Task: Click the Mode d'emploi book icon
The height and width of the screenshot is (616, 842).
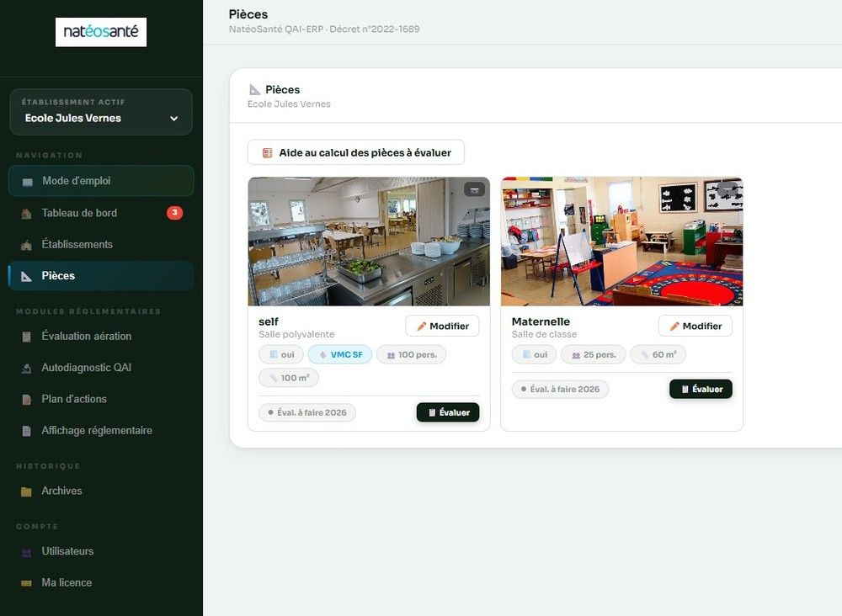Action: click(x=27, y=182)
